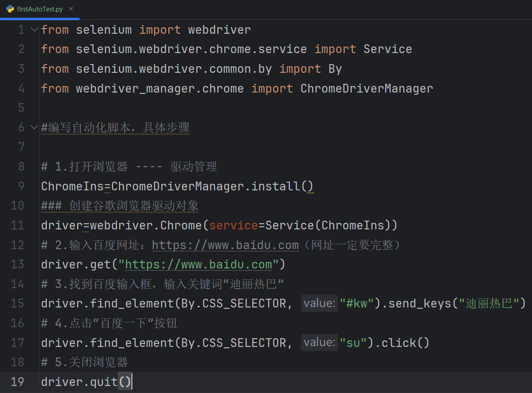Click the "su" selector string on line 17
Screen dimensions: 532x393
click(x=353, y=343)
